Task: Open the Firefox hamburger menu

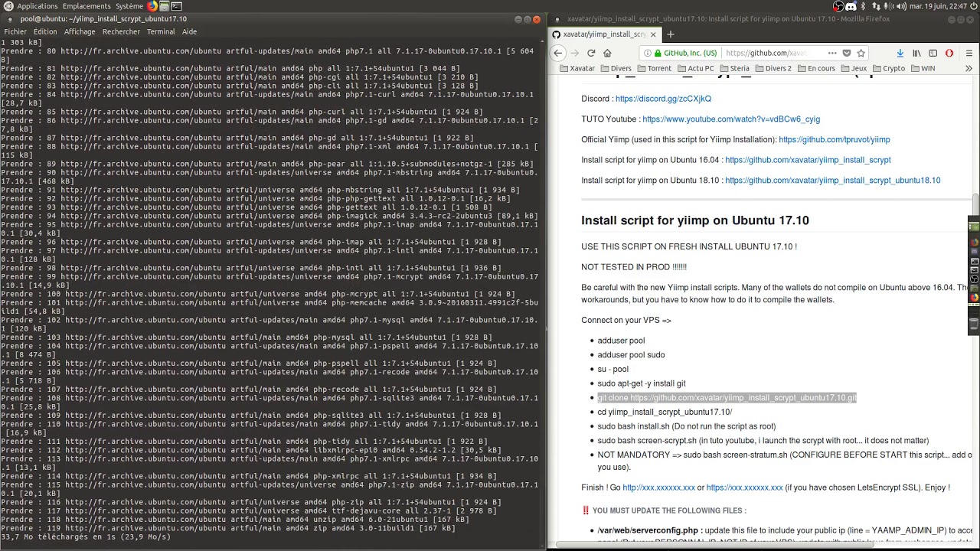Action: pyautogui.click(x=971, y=53)
